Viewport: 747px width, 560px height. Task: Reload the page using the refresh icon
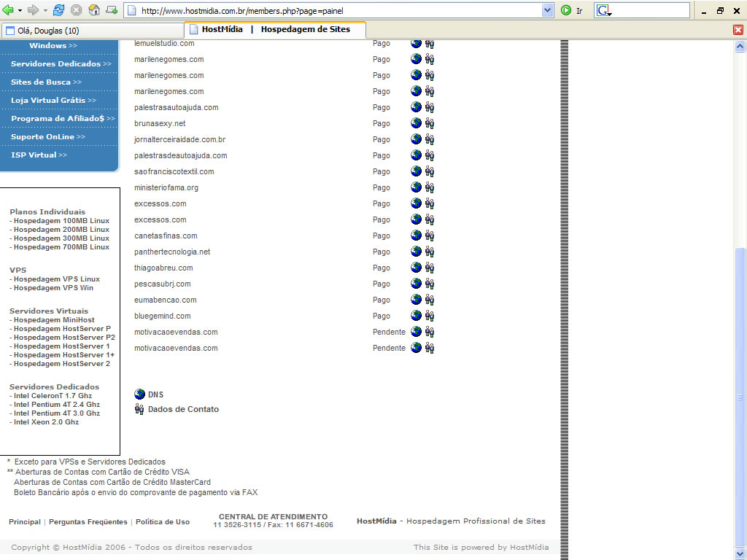tap(58, 10)
